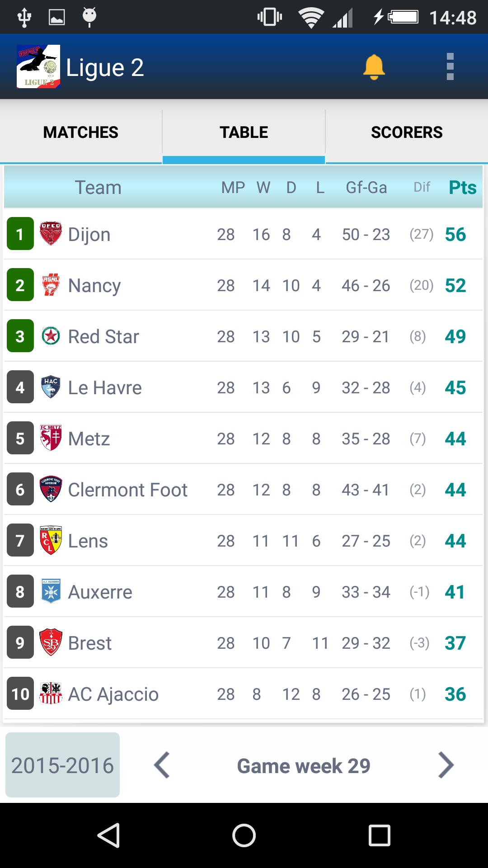Image resolution: width=488 pixels, height=868 pixels.
Task: Select the Dijon club crest
Action: 51,234
